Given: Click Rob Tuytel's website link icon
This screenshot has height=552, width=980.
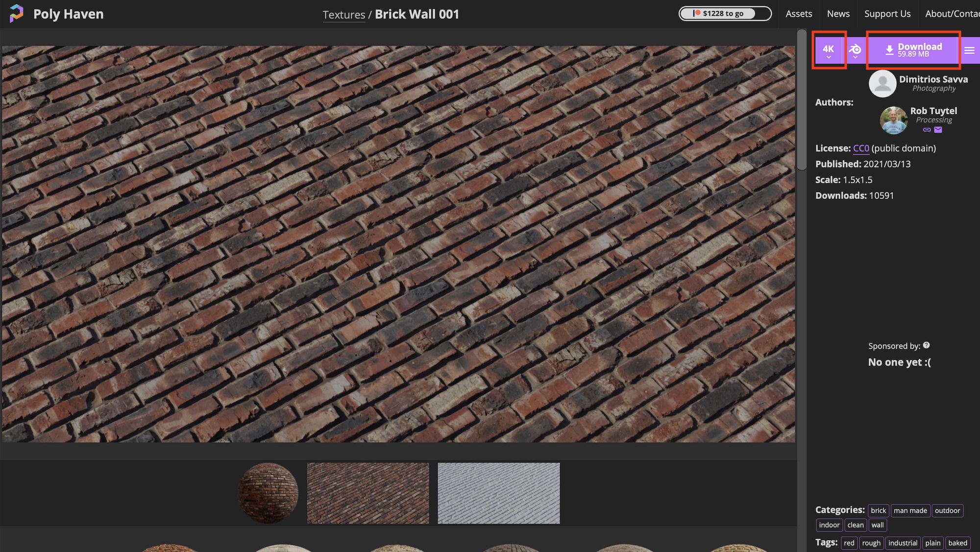Looking at the screenshot, I should coord(927,130).
